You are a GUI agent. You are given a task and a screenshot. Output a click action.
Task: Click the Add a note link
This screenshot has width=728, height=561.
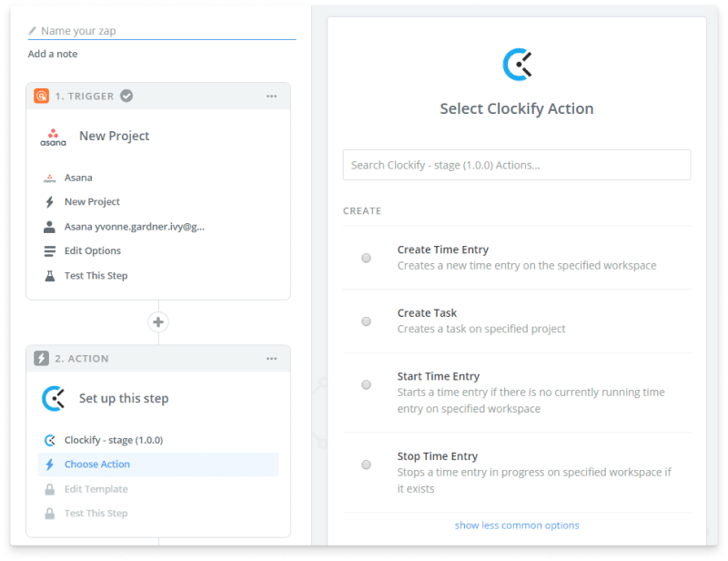(x=53, y=54)
